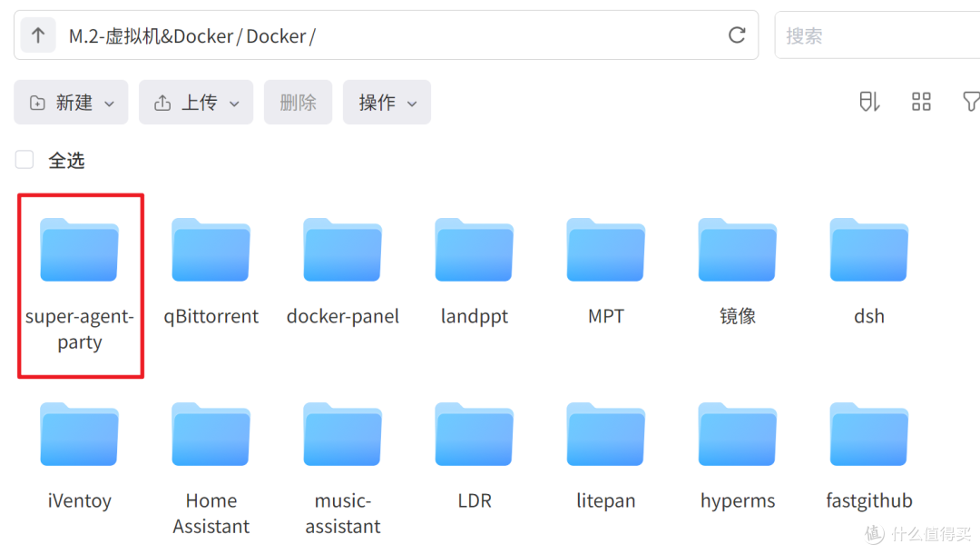Open the Home Assistant folder
This screenshot has height=554, width=980.
(x=211, y=434)
